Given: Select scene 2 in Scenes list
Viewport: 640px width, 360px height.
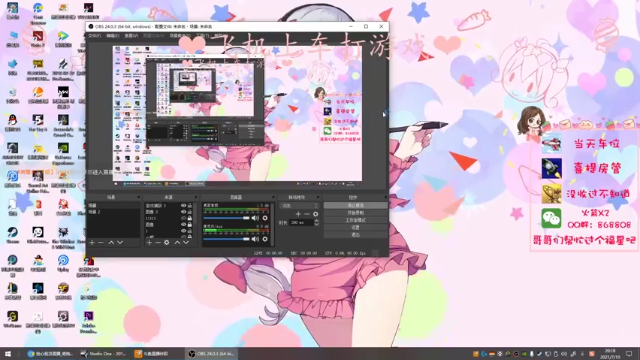Looking at the screenshot, I should [x=113, y=212].
